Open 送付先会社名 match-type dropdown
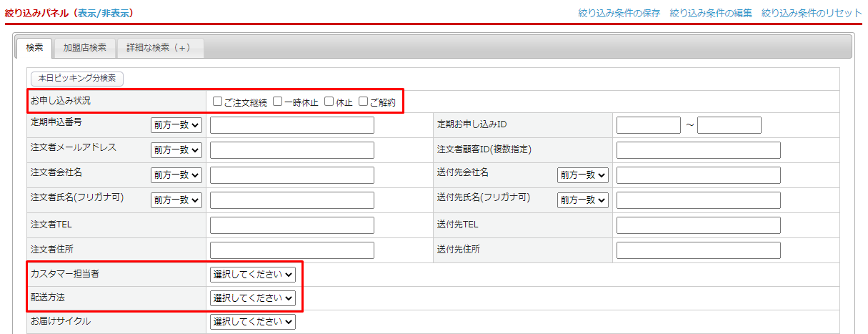The width and height of the screenshot is (868, 334). (x=583, y=175)
